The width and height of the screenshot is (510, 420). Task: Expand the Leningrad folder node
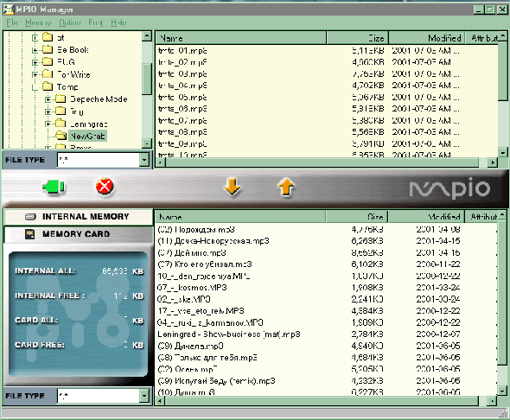click(48, 124)
